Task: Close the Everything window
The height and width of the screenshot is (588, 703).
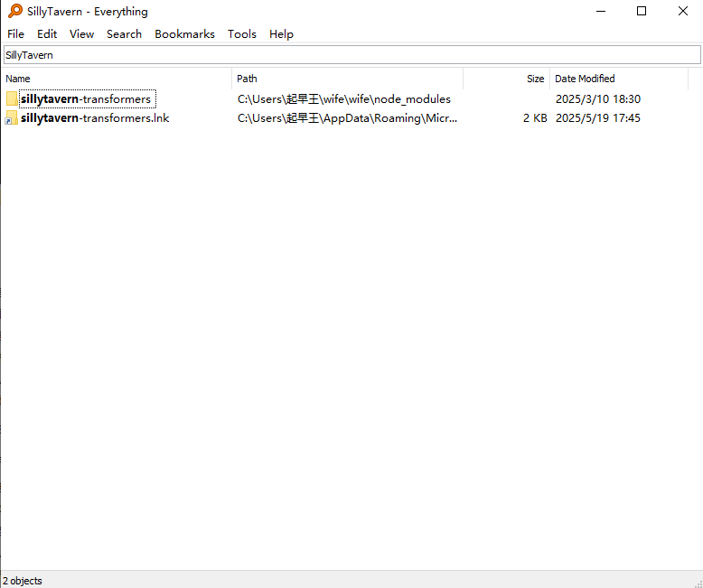Action: 683,11
